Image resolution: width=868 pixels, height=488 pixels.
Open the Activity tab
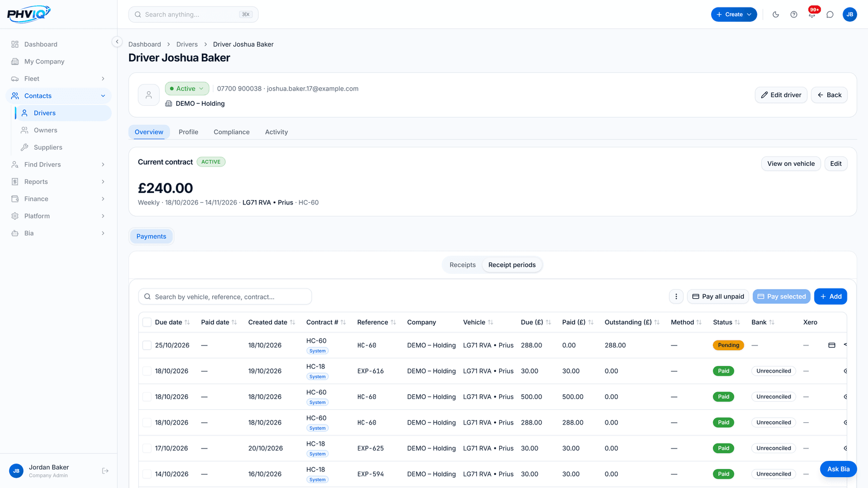point(276,132)
